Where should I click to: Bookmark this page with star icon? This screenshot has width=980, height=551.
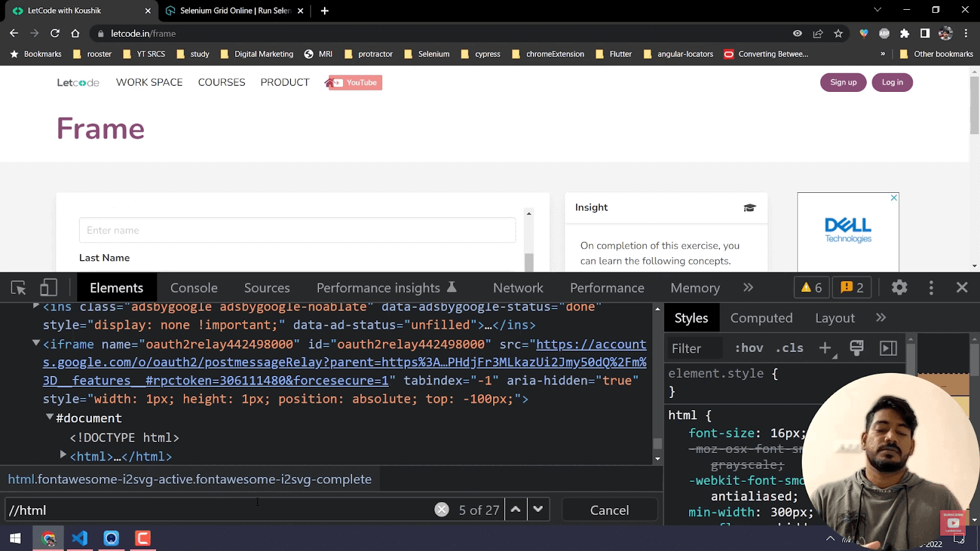[839, 33]
